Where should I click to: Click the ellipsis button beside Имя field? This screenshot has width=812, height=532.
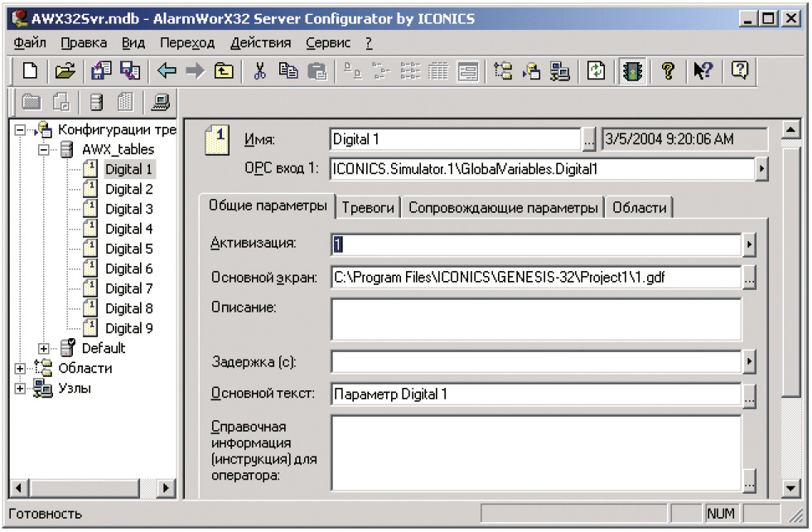coord(589,140)
